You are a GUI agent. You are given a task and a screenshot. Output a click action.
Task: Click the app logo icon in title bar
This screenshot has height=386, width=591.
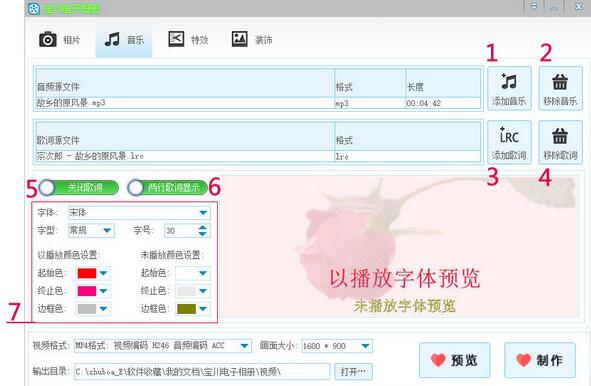coord(34,8)
